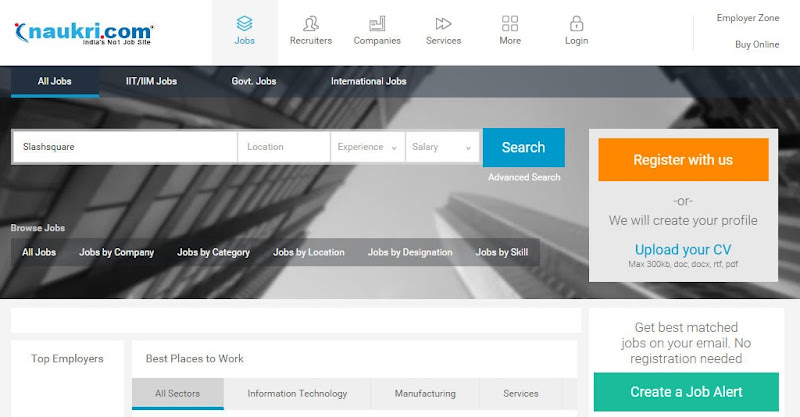The height and width of the screenshot is (417, 800).
Task: Switch to the All Jobs top tab
Action: point(55,81)
